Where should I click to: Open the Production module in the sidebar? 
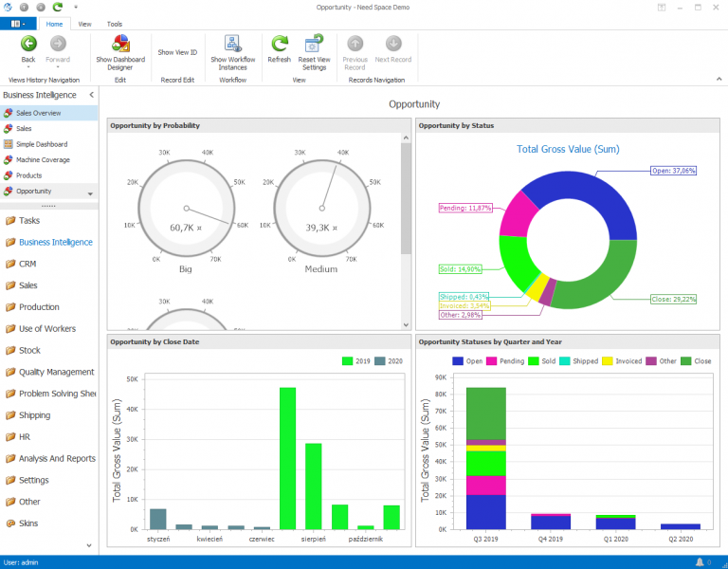pos(39,307)
